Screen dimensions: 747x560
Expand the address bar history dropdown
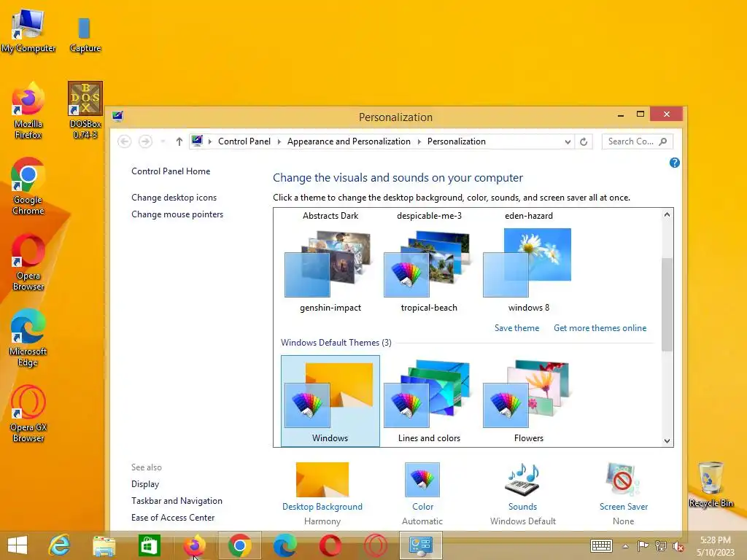pyautogui.click(x=568, y=141)
